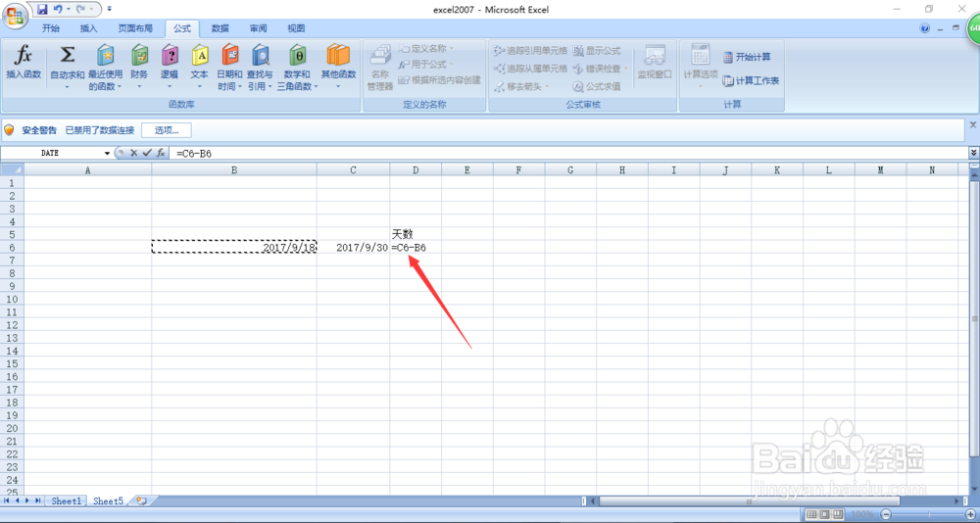
Task: Click Create from Selection (根据所选内容创建)
Action: [439, 80]
